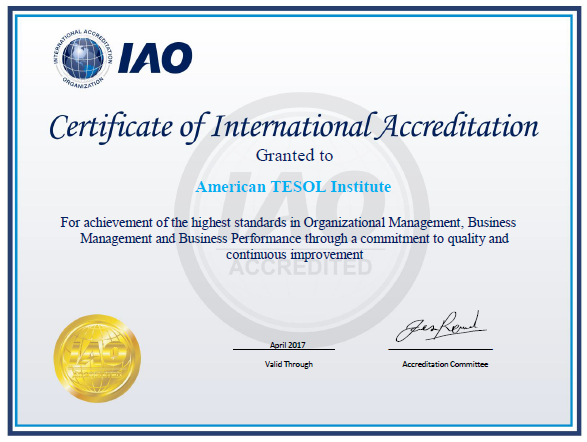Click the heading 'Certificate of International Accreditation'
Image resolution: width=587 pixels, height=442 pixels.
click(x=294, y=127)
